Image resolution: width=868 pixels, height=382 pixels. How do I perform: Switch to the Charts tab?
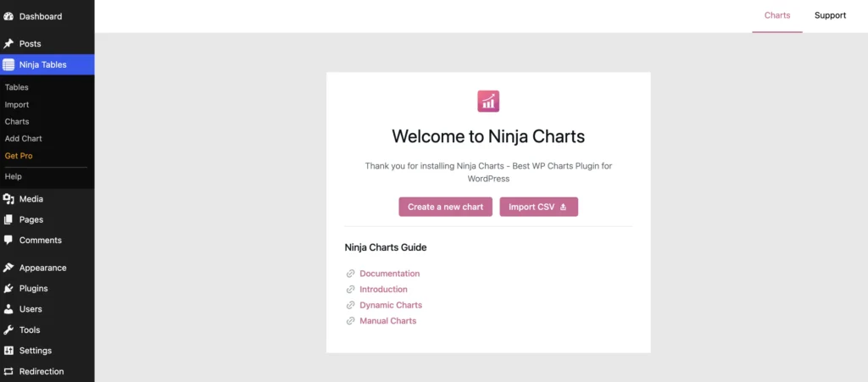(777, 15)
